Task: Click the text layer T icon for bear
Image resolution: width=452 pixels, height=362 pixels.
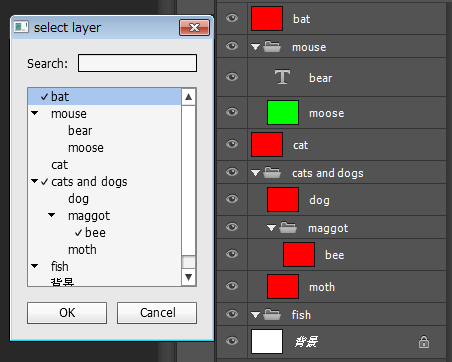Action: pyautogui.click(x=282, y=77)
